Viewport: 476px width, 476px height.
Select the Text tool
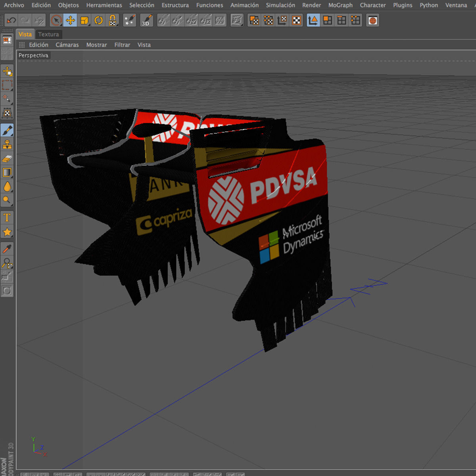(7, 217)
